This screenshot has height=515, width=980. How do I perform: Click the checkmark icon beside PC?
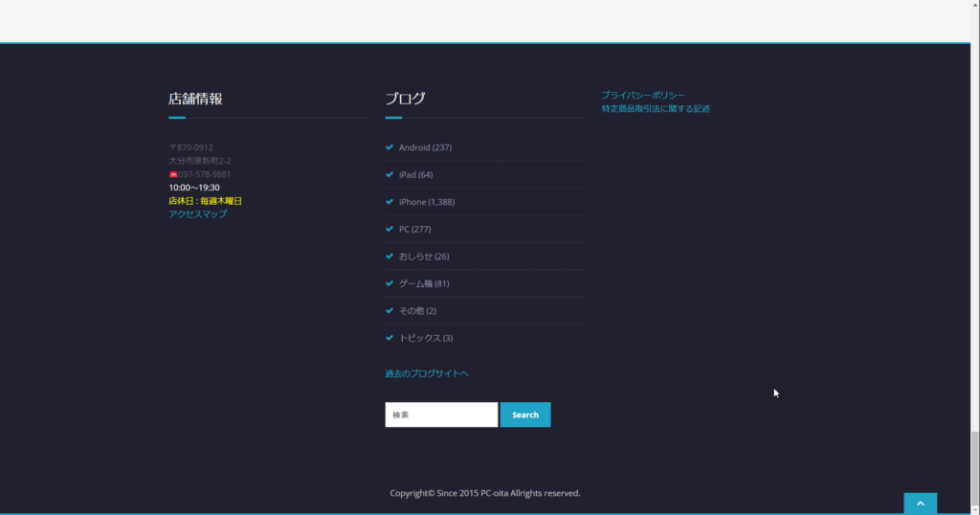390,229
